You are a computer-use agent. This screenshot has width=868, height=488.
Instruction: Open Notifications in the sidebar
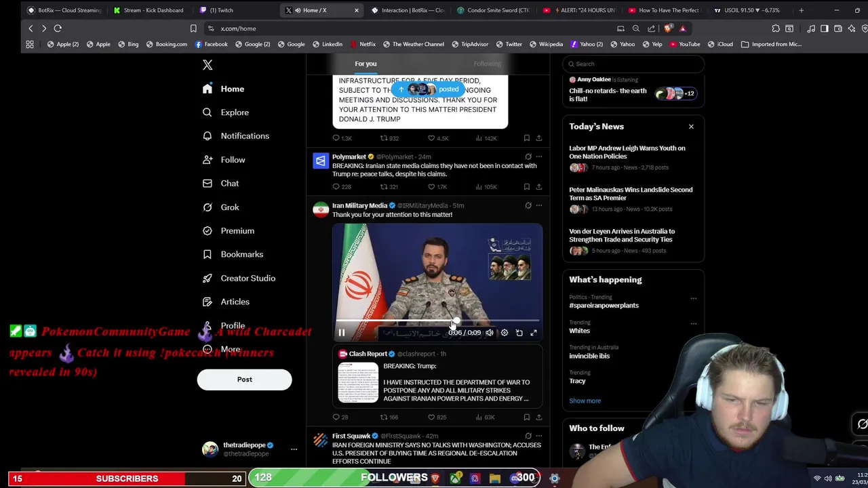click(236, 136)
